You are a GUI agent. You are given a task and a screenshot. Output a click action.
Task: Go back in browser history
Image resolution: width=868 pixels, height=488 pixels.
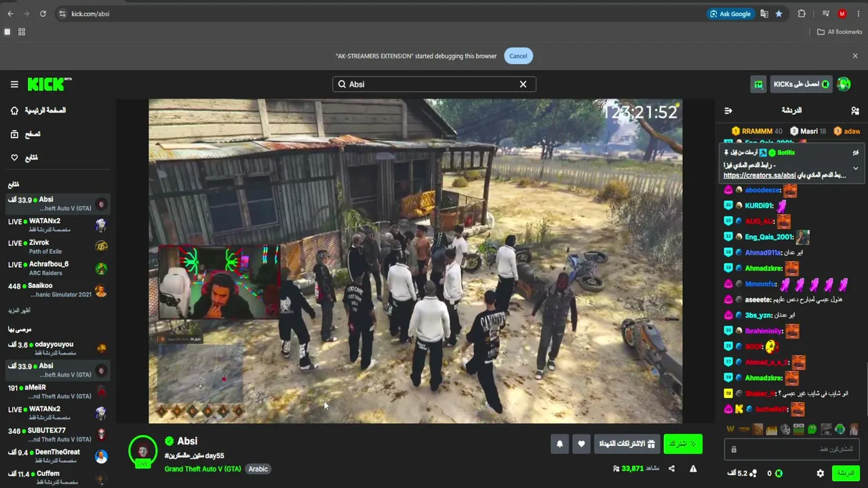[10, 14]
